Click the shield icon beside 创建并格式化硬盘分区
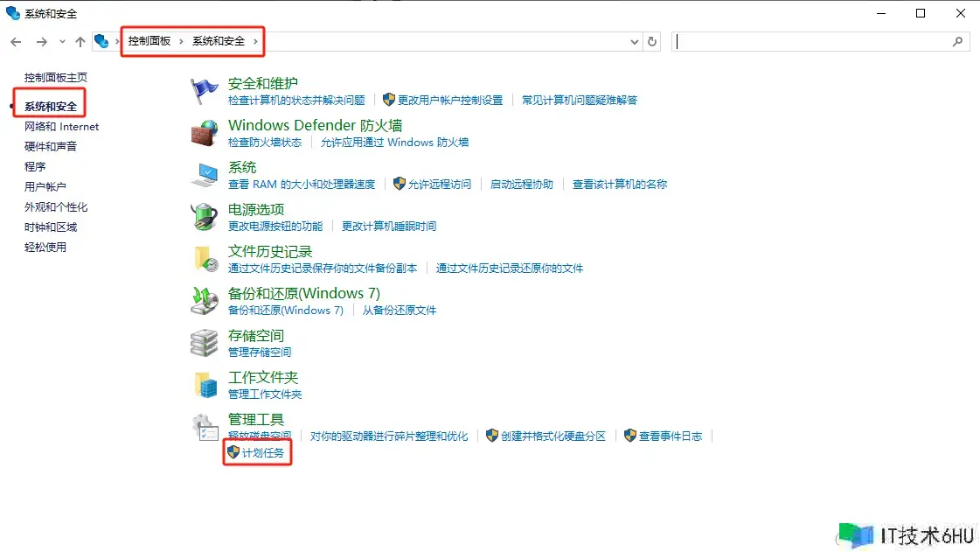 [492, 436]
